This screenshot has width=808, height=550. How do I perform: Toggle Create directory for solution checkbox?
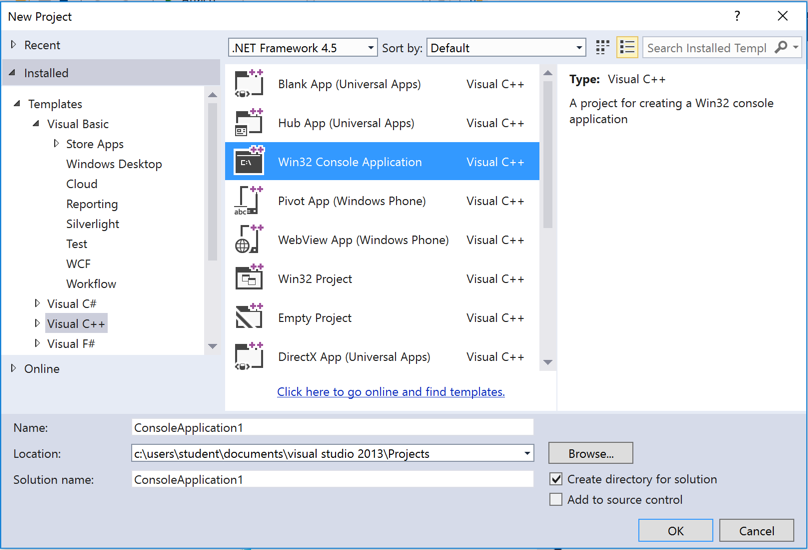556,479
